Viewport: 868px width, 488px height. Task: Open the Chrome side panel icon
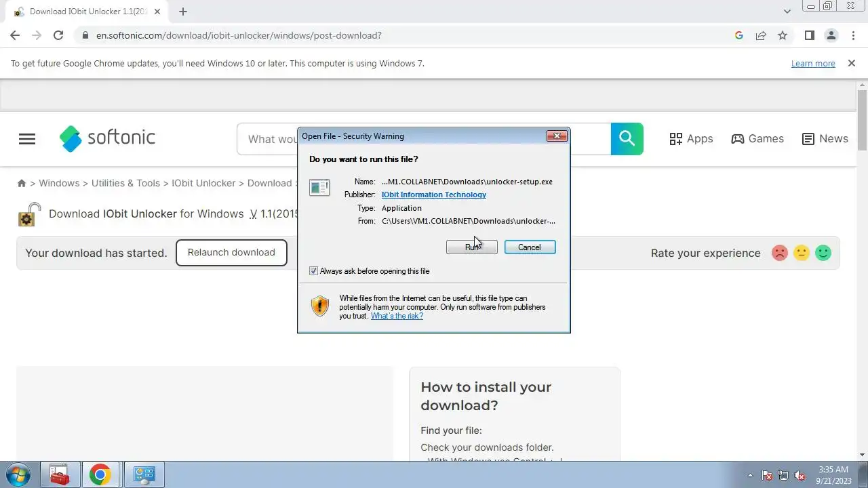pos(809,35)
